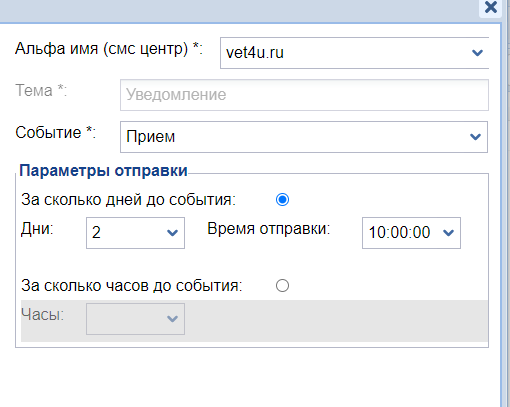Open the Альфа имя combo box showing vet4u.ru
This screenshot has width=510, height=407.
tap(354, 53)
